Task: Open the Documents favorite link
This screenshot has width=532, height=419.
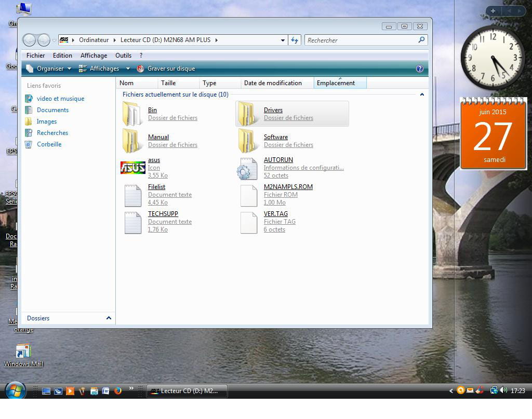Action: (52, 110)
